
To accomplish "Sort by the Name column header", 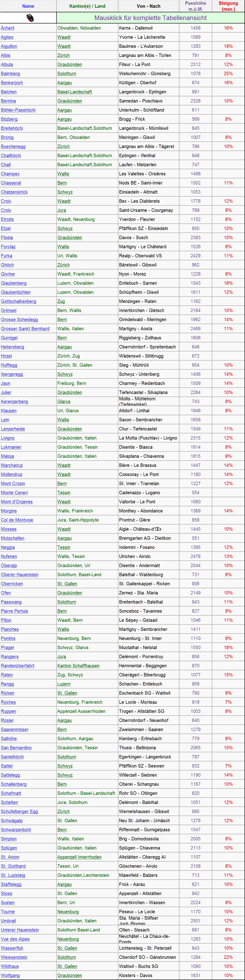I will [28, 6].
